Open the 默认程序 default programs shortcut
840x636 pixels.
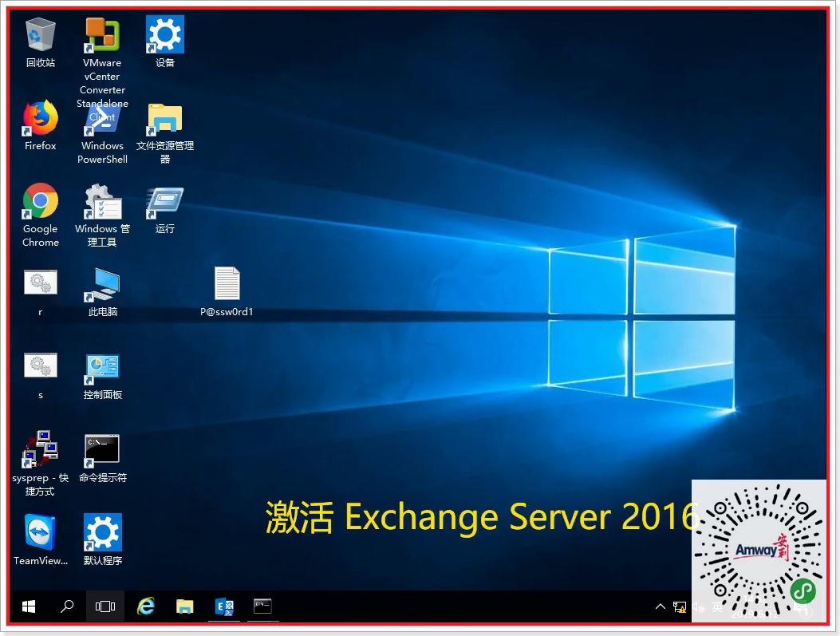point(102,540)
